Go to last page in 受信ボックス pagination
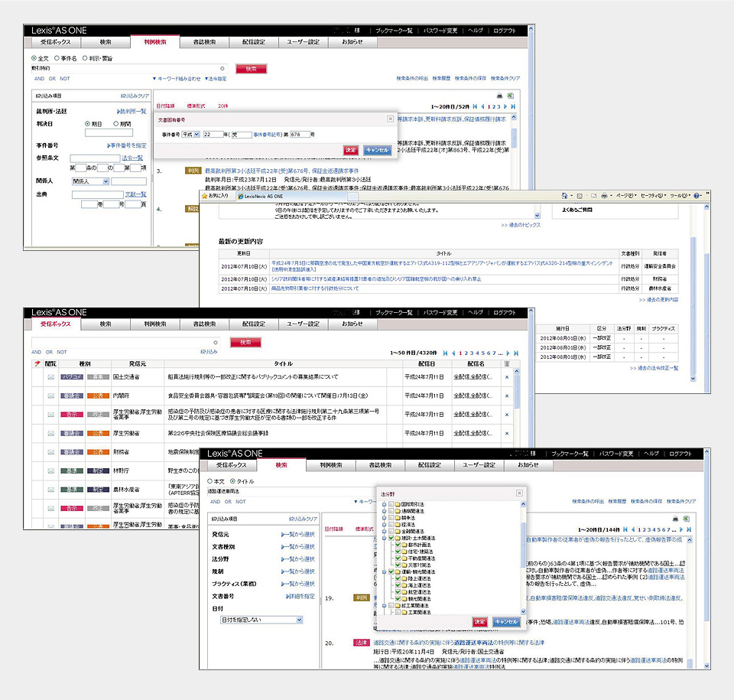Screen dimensions: 734x700 coord(516,353)
